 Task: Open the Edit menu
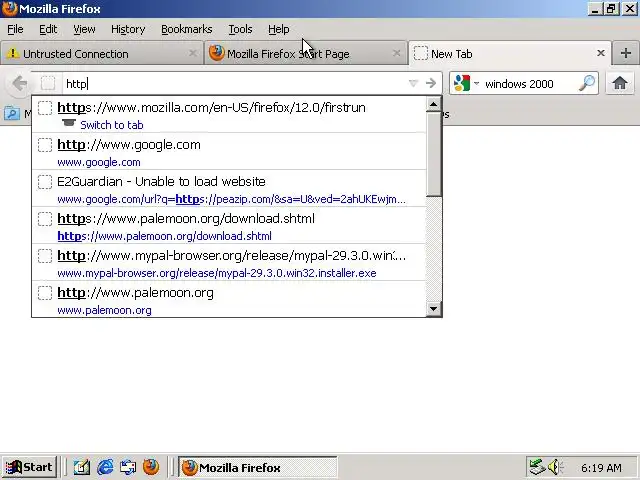coord(48,29)
